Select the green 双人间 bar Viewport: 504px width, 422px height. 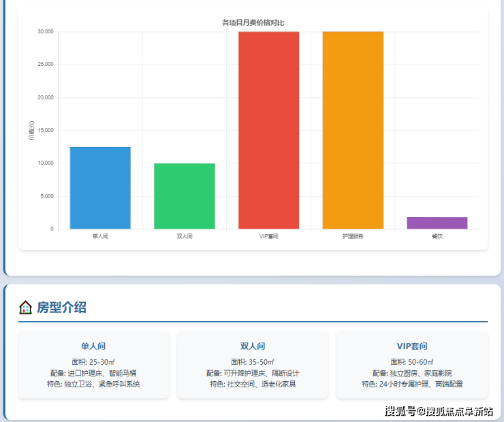(185, 196)
